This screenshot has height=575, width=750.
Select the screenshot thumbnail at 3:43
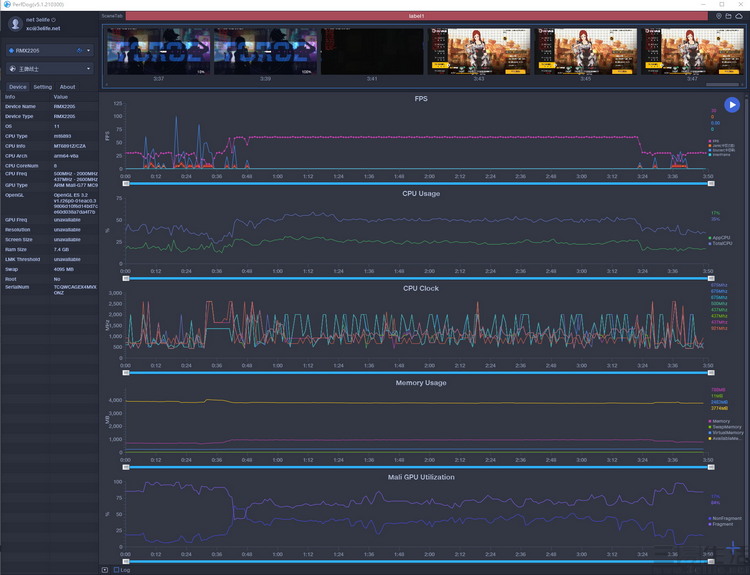pos(479,50)
